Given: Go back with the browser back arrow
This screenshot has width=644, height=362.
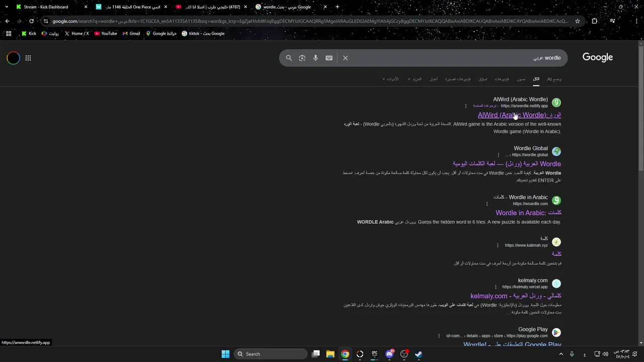Looking at the screenshot, I should 7,21.
